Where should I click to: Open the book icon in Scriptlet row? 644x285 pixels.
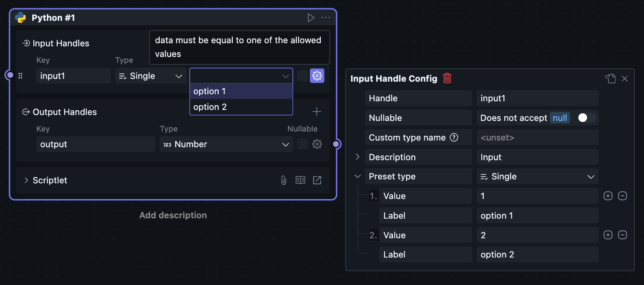(300, 180)
